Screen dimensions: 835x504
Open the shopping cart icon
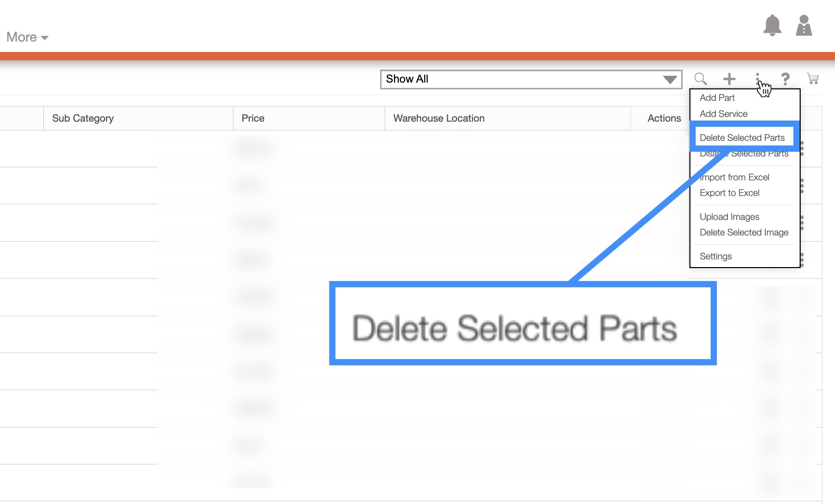tap(813, 79)
